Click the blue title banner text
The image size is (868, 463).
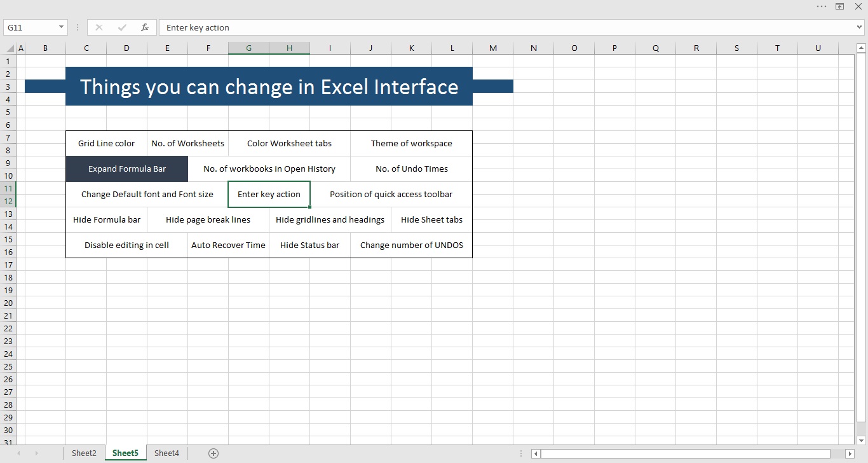pyautogui.click(x=269, y=86)
